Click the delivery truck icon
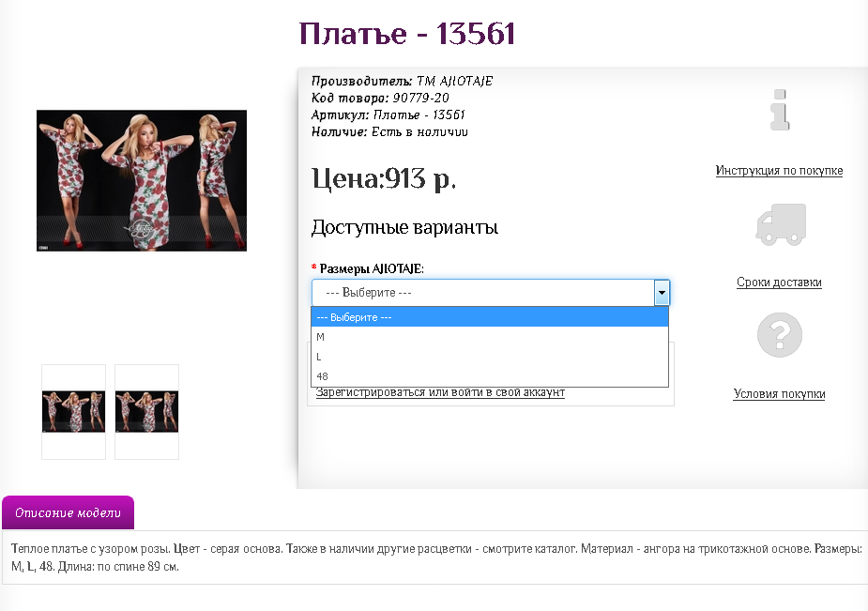 click(x=781, y=224)
